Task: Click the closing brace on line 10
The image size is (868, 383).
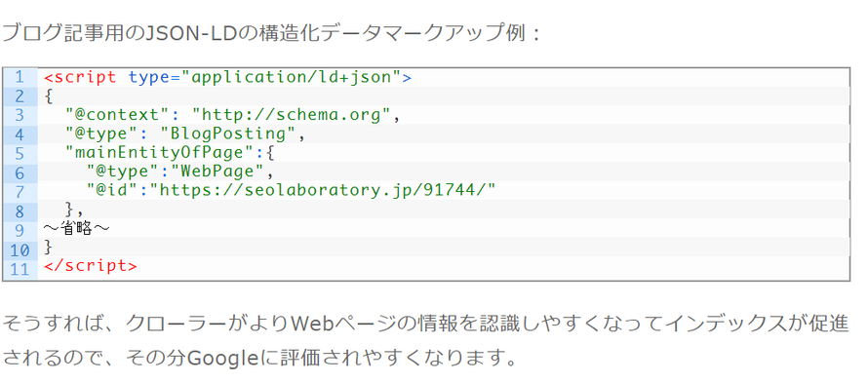Action: click(48, 247)
